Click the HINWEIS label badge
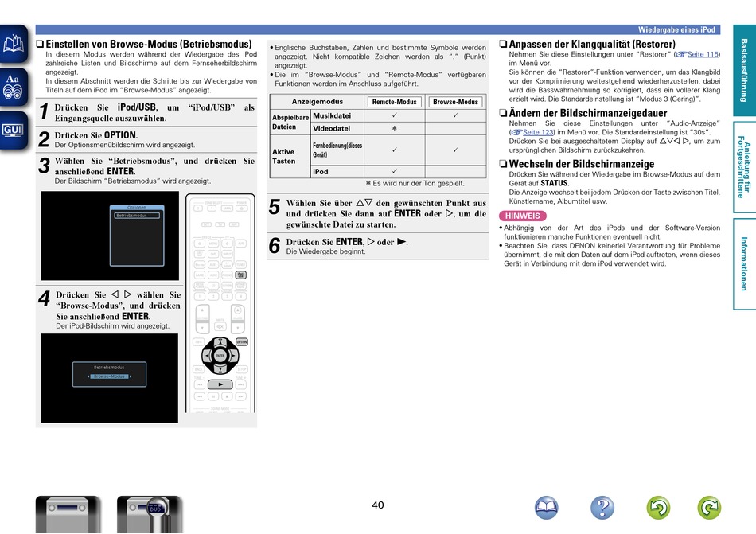 [523, 216]
